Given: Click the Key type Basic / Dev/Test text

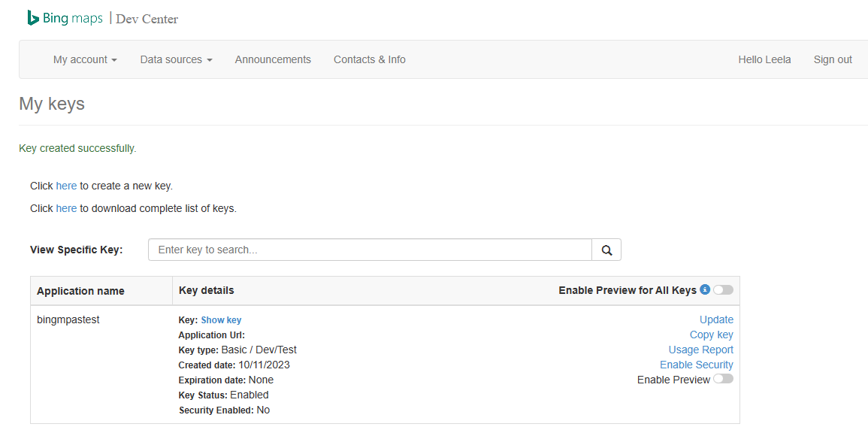Looking at the screenshot, I should click(237, 350).
